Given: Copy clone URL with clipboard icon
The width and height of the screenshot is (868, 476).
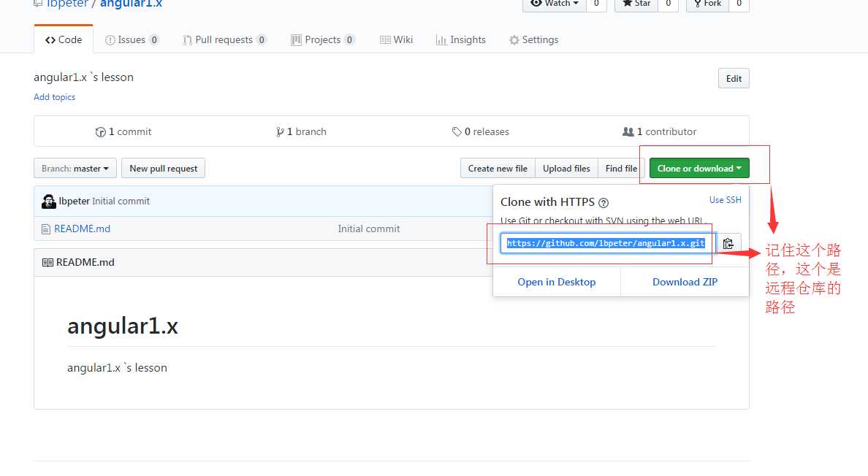Looking at the screenshot, I should 728,243.
